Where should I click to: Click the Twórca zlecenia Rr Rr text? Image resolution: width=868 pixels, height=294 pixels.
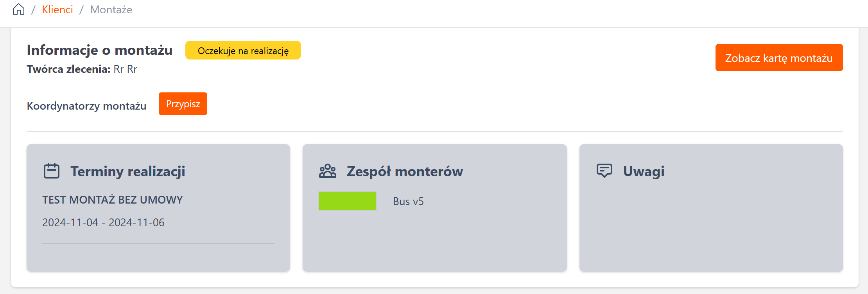tap(82, 69)
